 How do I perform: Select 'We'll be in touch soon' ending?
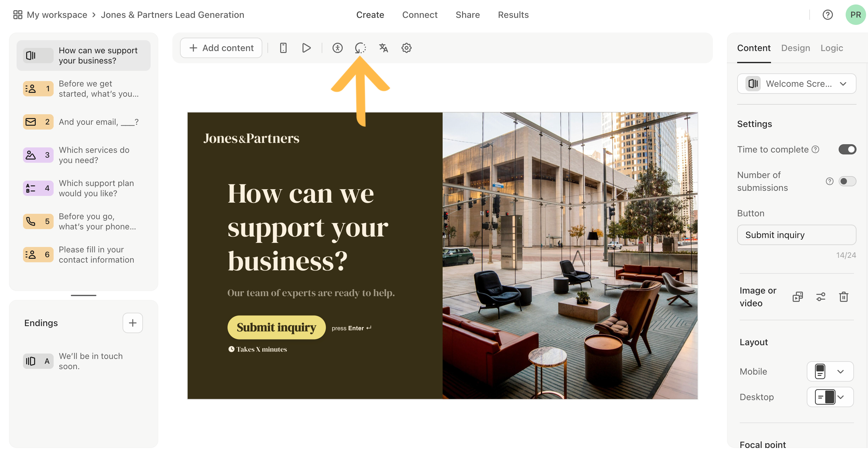[84, 361]
